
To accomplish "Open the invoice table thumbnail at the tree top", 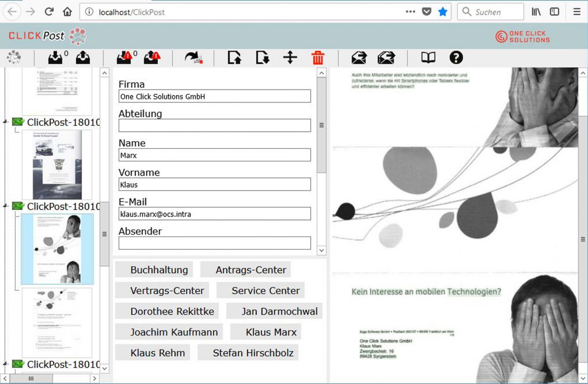I will (57, 91).
